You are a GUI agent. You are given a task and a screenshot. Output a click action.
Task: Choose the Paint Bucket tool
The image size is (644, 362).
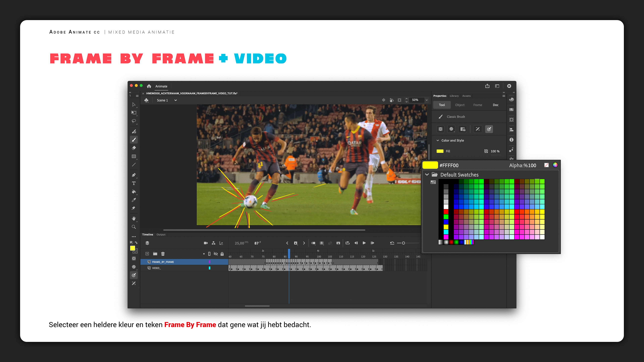(x=134, y=192)
